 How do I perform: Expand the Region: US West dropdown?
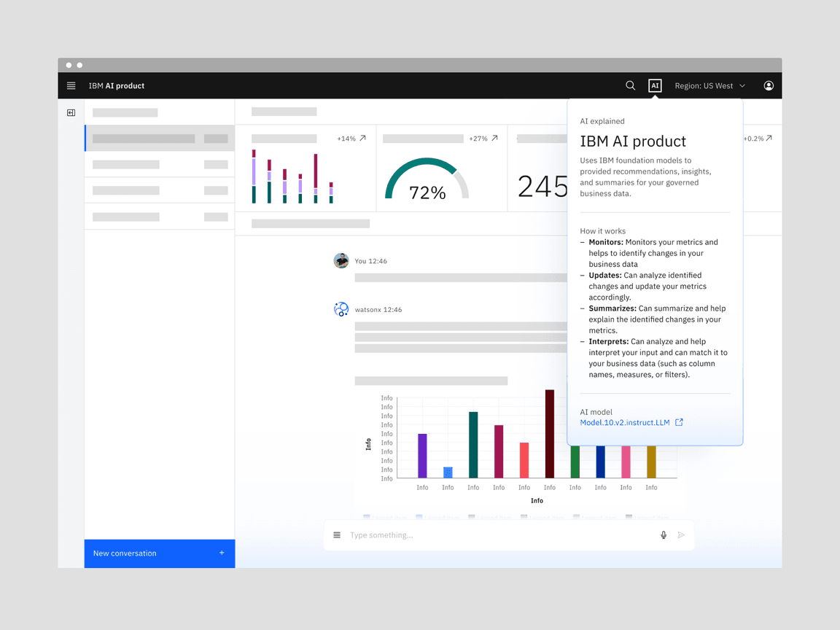pos(709,86)
